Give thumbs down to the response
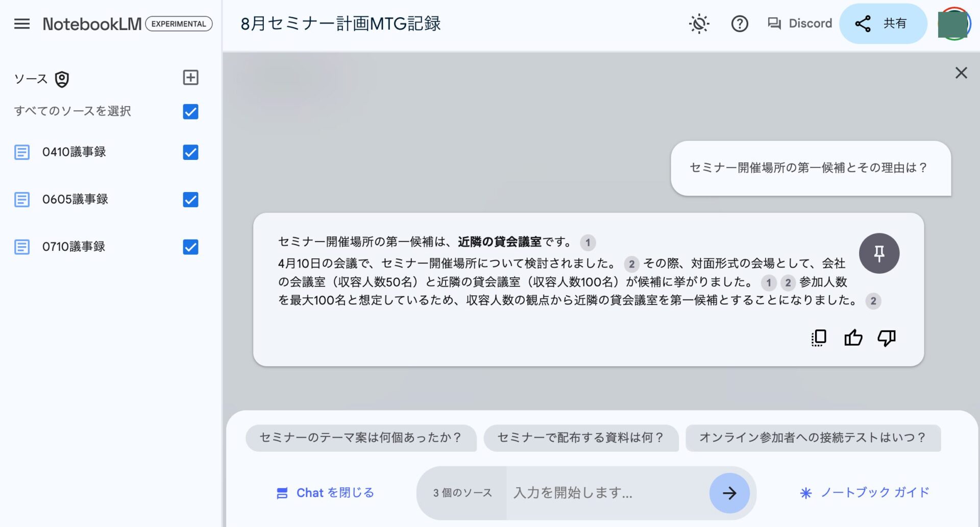 pyautogui.click(x=887, y=338)
